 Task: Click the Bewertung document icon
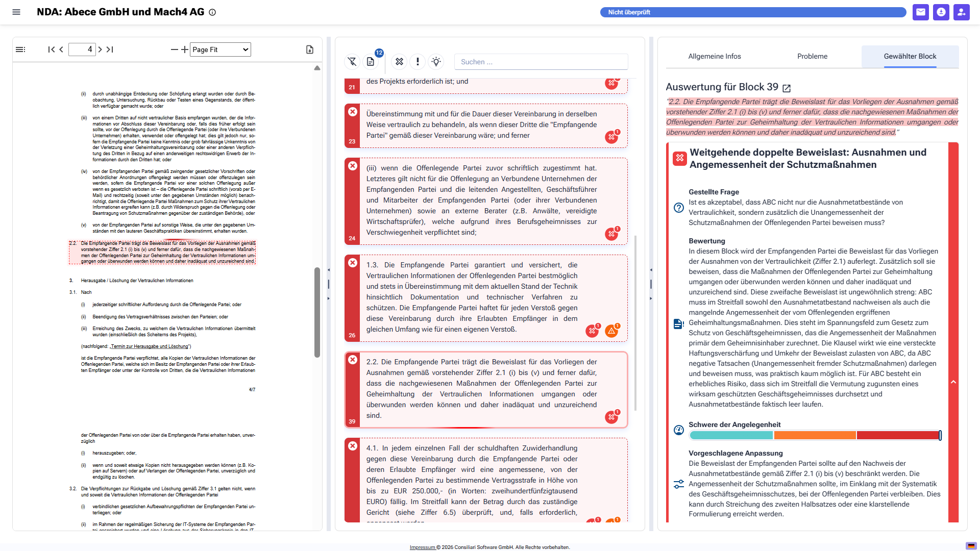tap(679, 324)
